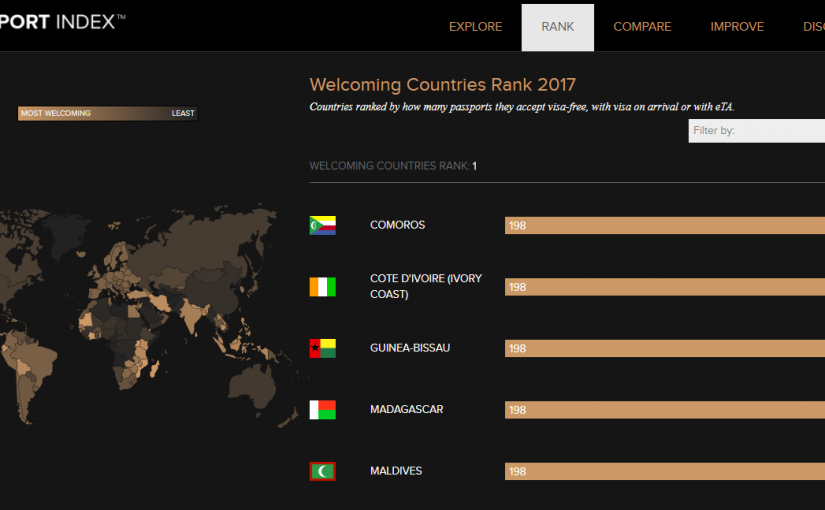Open the Compare page
825x510 pixels.
642,27
